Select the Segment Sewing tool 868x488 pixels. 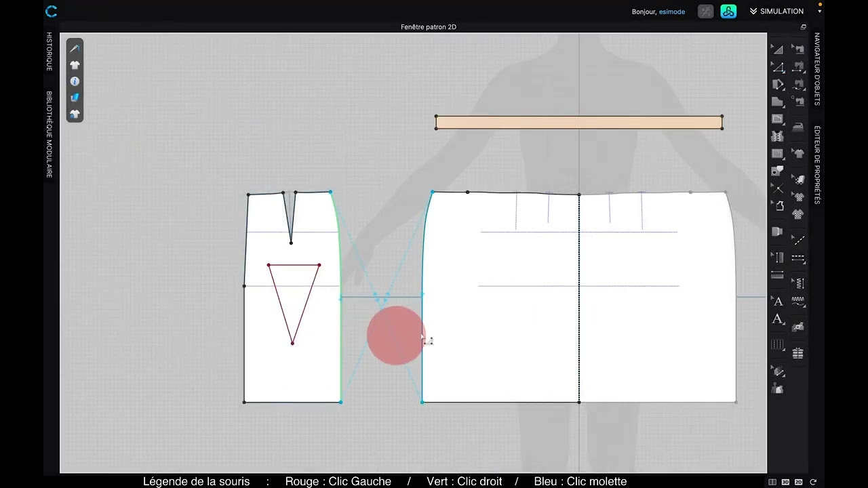pos(798,67)
